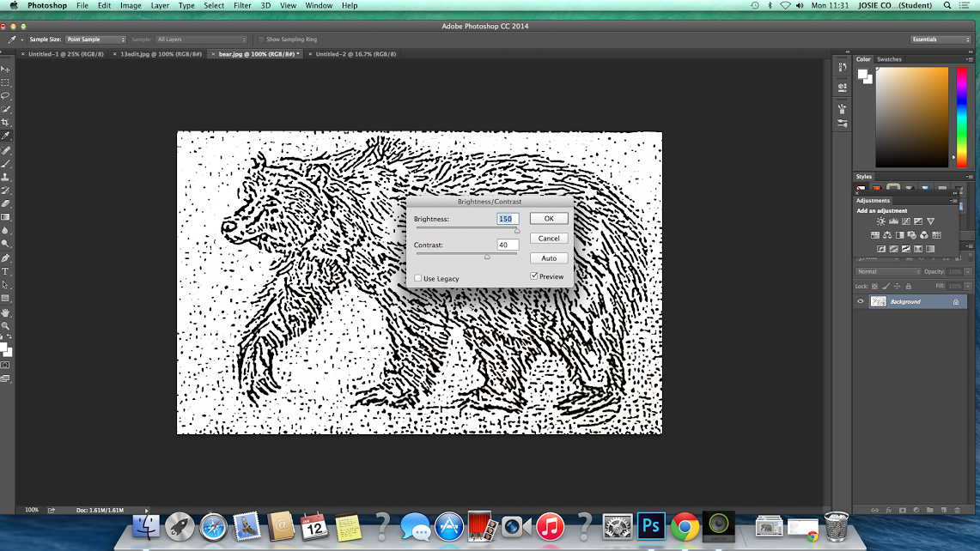
Task: Open the Essentials workspace dropdown
Action: 940,39
